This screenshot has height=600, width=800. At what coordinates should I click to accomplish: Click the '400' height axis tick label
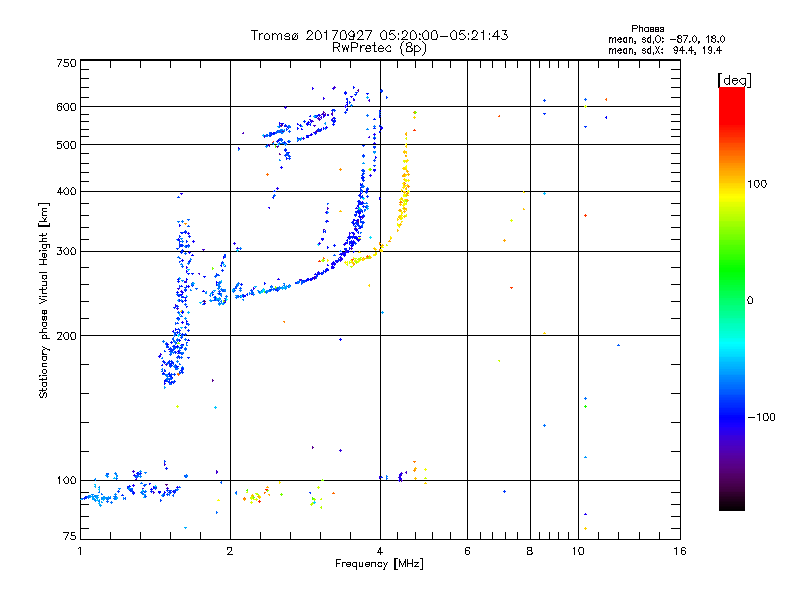pyautogui.click(x=66, y=191)
